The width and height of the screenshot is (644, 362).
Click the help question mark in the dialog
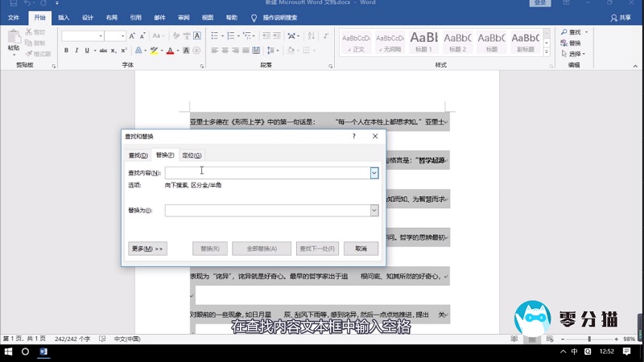coord(354,137)
